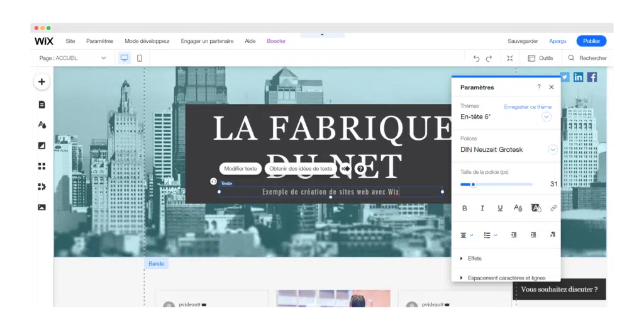644x330 pixels.
Task: Open the Media image icon in sidebar
Action: tap(42, 207)
